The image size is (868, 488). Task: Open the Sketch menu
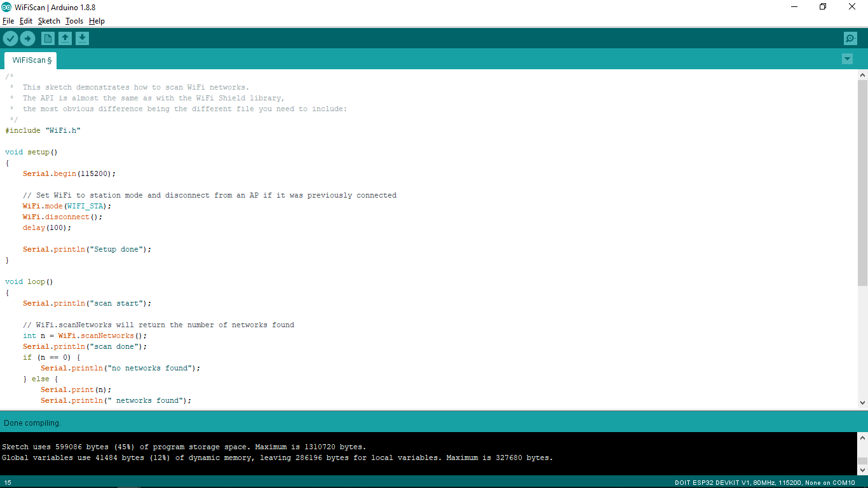(x=49, y=21)
